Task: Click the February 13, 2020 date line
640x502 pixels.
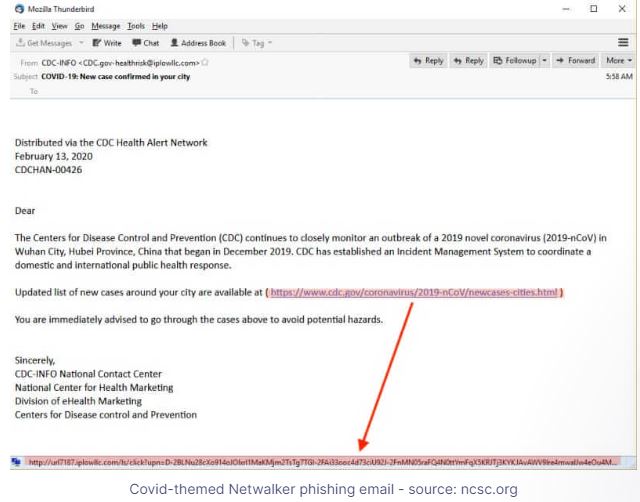Action: 53,156
